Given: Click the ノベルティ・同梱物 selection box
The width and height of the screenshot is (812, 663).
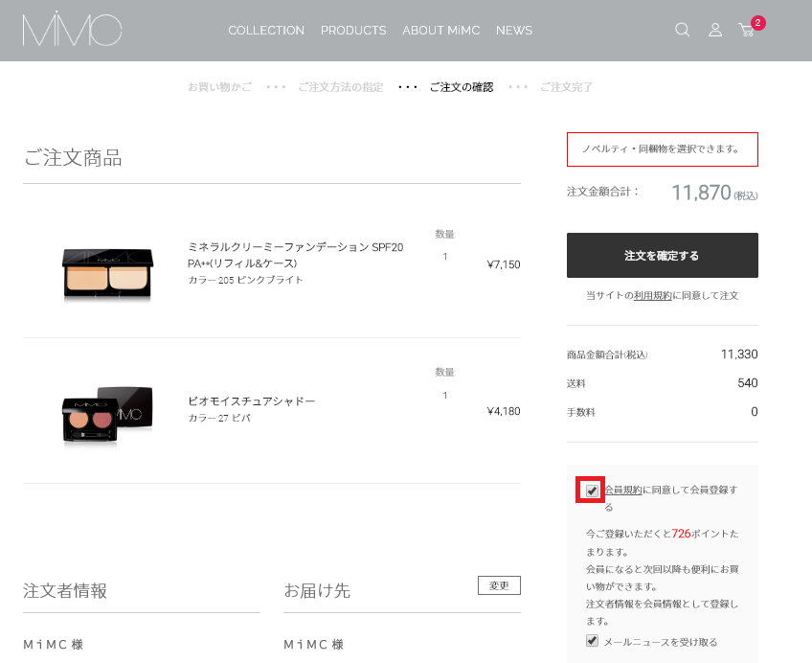Looking at the screenshot, I should click(x=663, y=149).
